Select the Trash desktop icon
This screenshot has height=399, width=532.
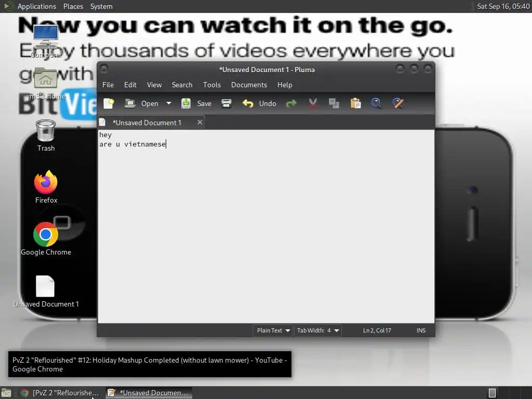tap(46, 136)
